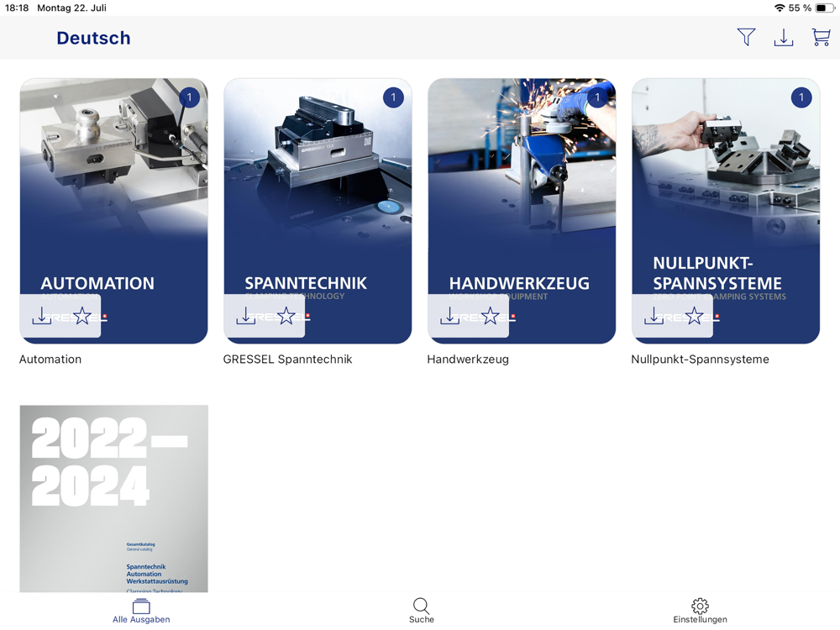The image size is (840, 630).
Task: Tap the date Montag 22. Juli
Action: tap(71, 8)
